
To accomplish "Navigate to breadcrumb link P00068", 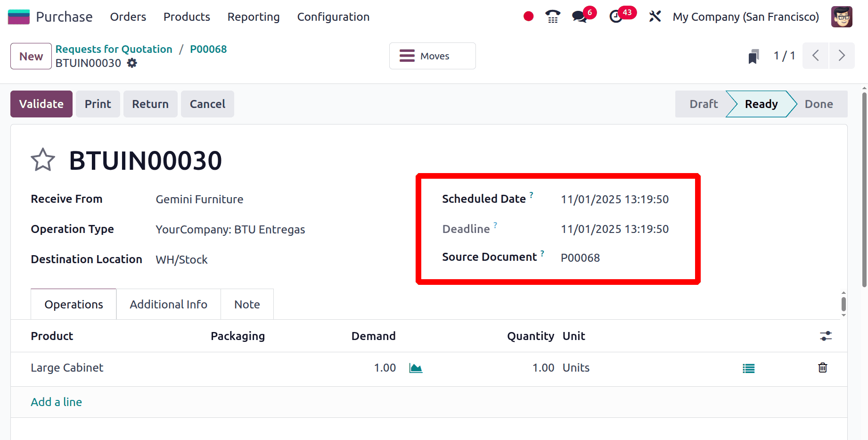I will pyautogui.click(x=208, y=49).
